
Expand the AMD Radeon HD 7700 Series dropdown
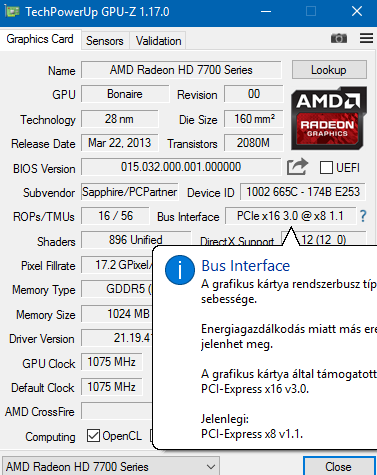111,466
